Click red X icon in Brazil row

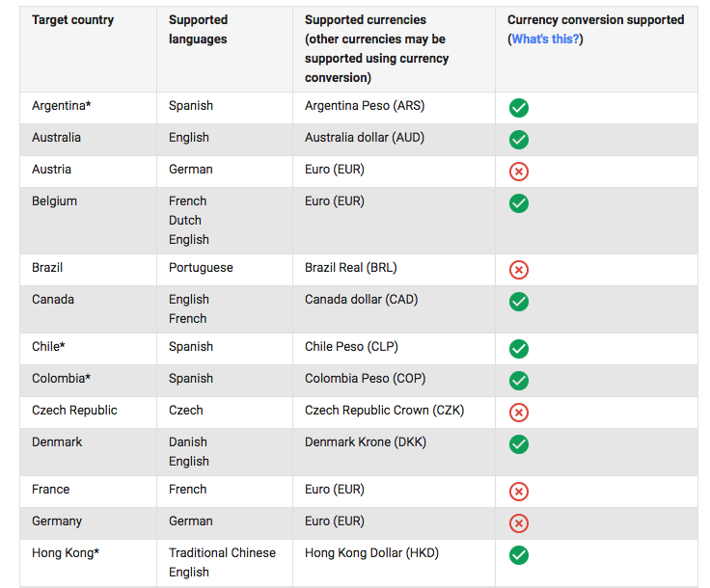519,270
